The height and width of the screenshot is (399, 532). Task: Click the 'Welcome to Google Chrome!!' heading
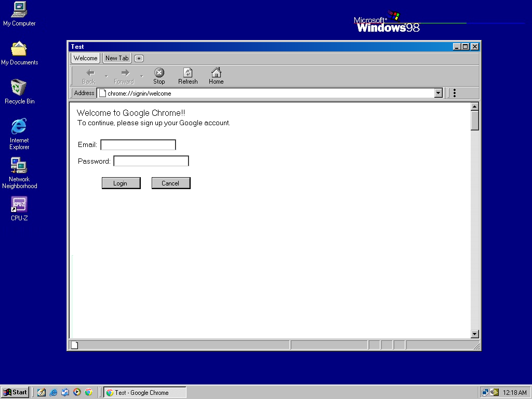pos(131,113)
